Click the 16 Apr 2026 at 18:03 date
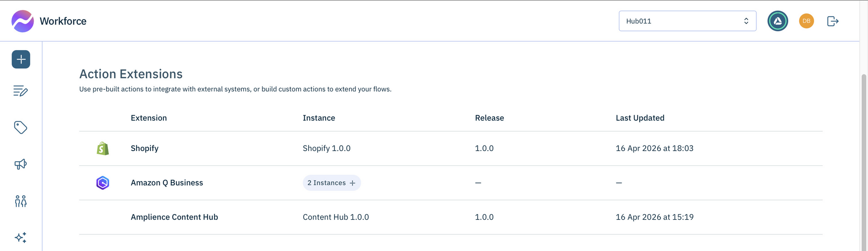The width and height of the screenshot is (868, 251). (654, 148)
